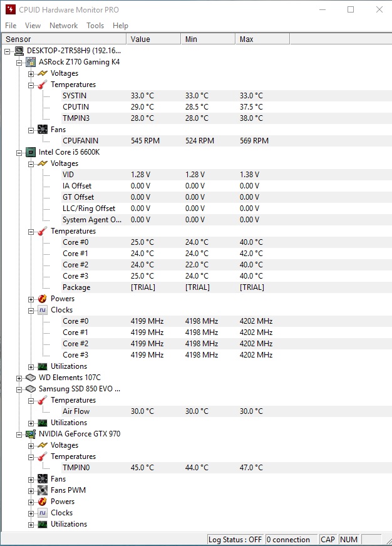
Task: Collapse the Intel Voltages node
Action: (31, 164)
